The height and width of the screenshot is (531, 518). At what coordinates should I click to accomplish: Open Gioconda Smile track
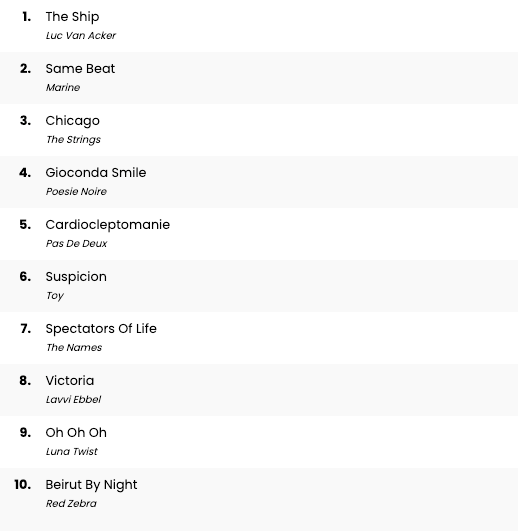click(x=96, y=173)
